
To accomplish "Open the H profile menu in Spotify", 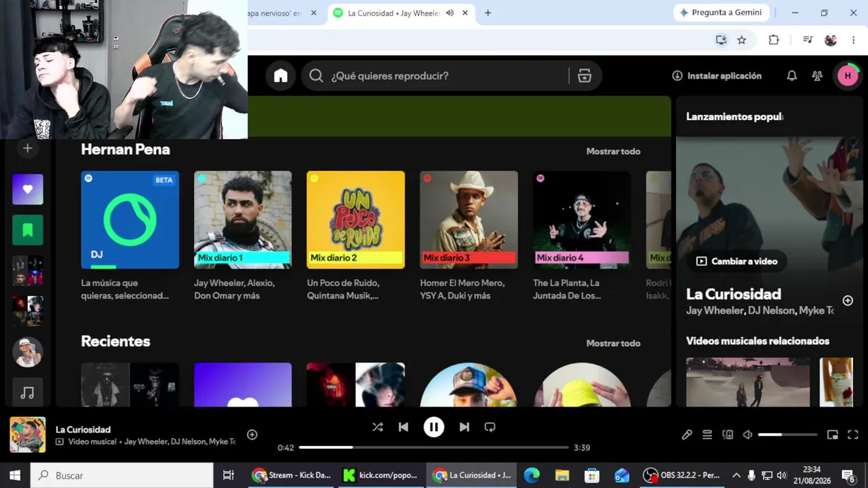I will pos(848,76).
